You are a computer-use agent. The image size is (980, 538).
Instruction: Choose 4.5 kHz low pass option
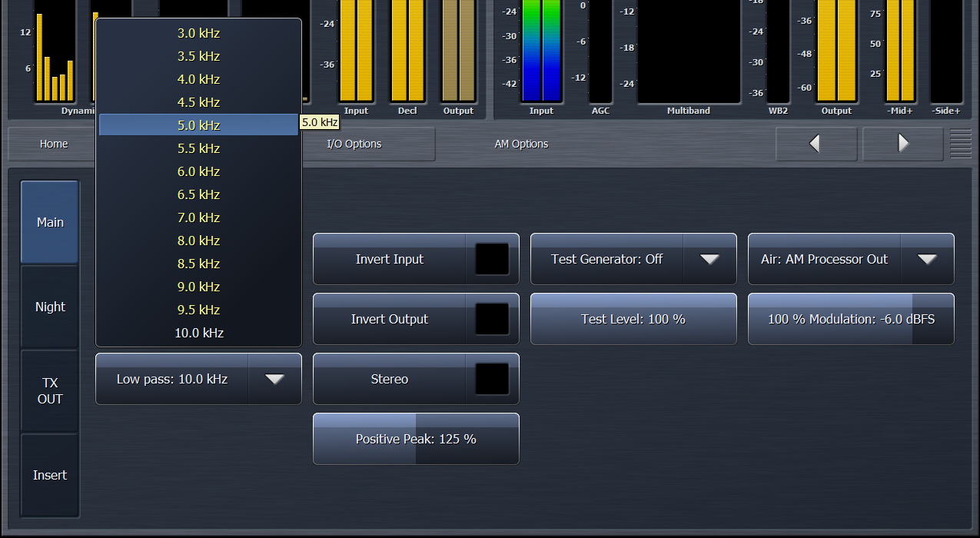pyautogui.click(x=198, y=102)
